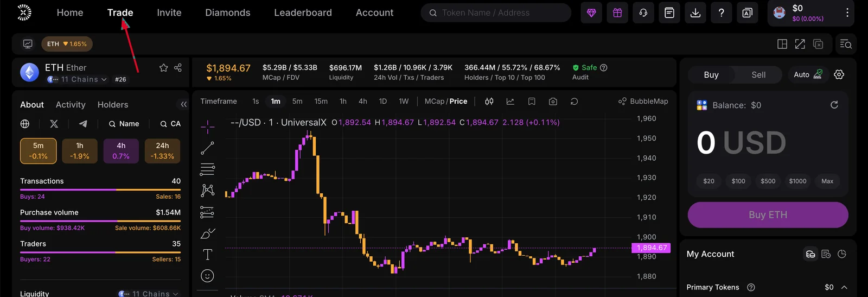Collapse the Primary Tokens section
Image resolution: width=868 pixels, height=297 pixels.
click(844, 287)
